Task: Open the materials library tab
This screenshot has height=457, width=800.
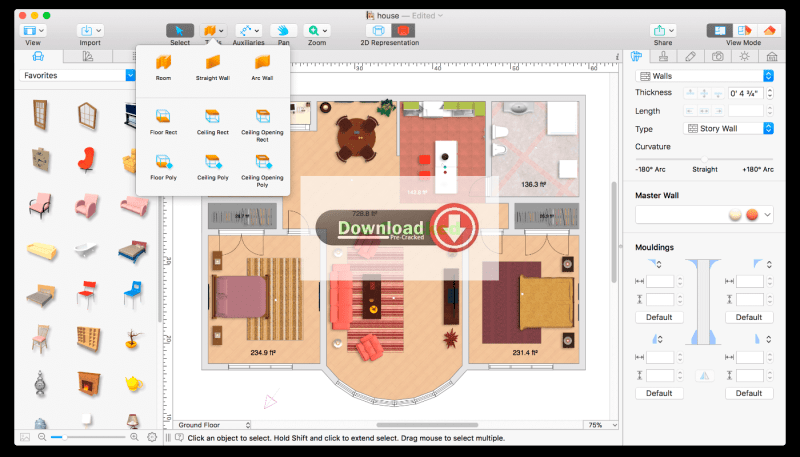Action: [x=88, y=56]
